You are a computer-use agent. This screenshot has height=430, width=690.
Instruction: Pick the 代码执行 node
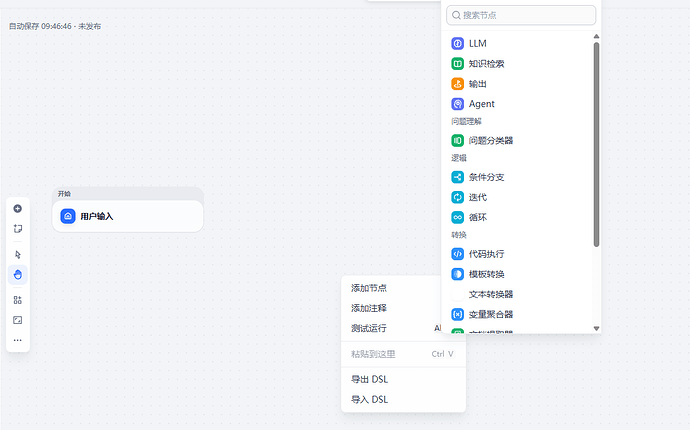486,254
